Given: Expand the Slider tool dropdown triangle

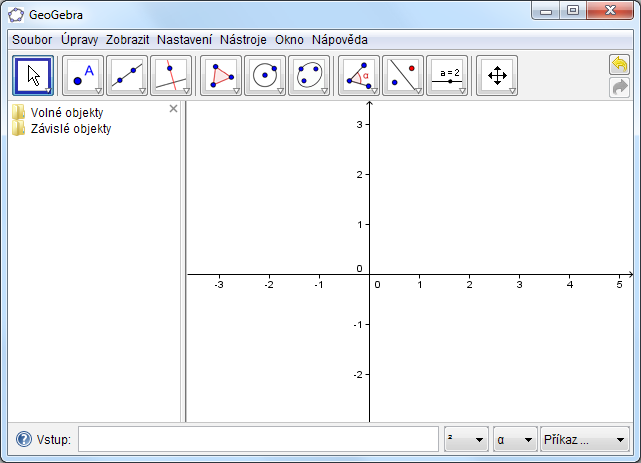Looking at the screenshot, I should (x=462, y=91).
